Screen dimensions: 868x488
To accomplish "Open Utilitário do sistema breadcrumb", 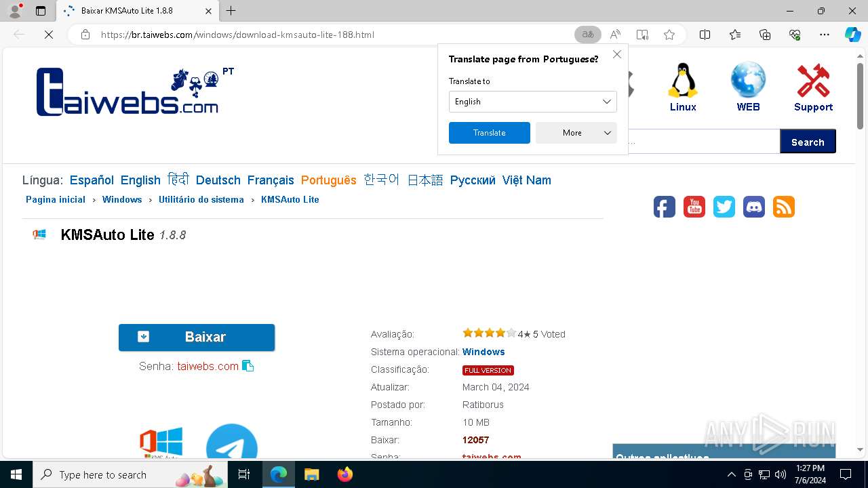I will click(x=201, y=199).
